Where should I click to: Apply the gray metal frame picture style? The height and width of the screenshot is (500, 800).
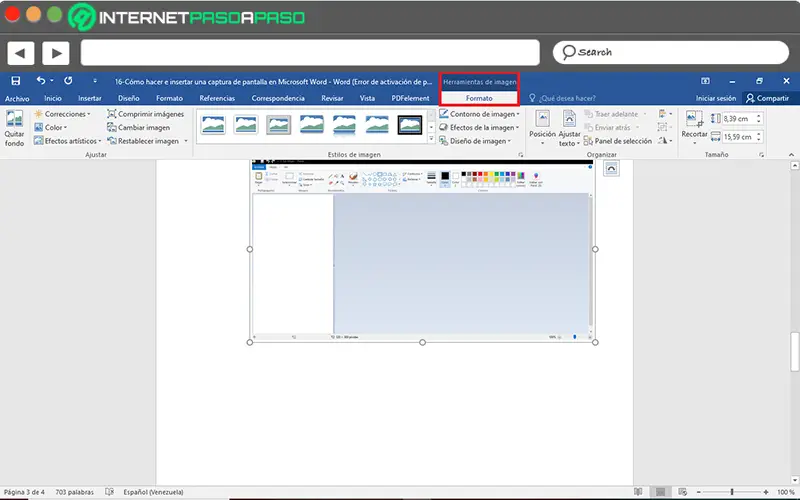279,124
